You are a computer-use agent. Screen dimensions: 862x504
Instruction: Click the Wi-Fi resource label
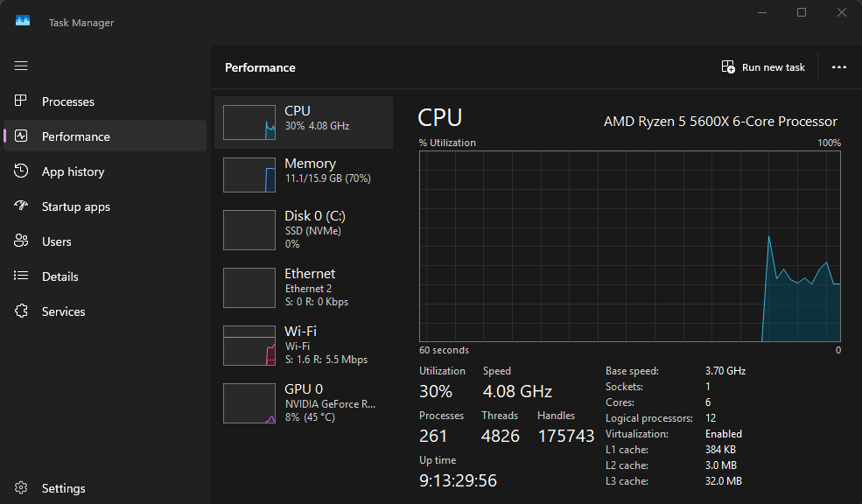[301, 331]
